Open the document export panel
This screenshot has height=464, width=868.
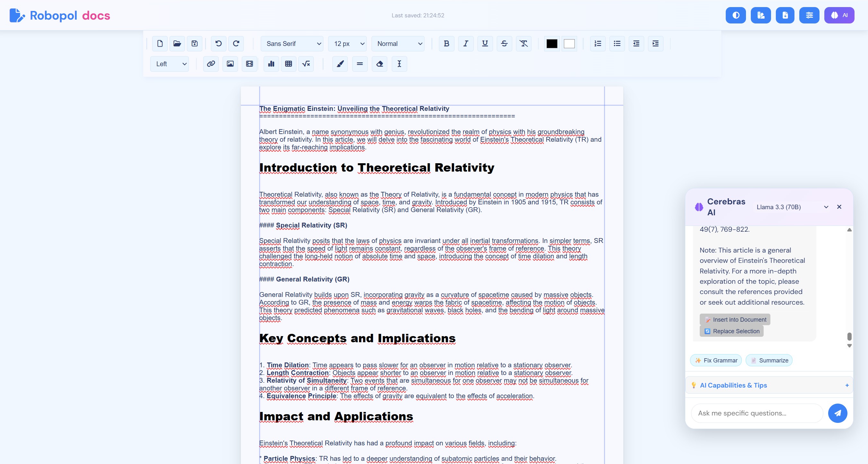(785, 15)
